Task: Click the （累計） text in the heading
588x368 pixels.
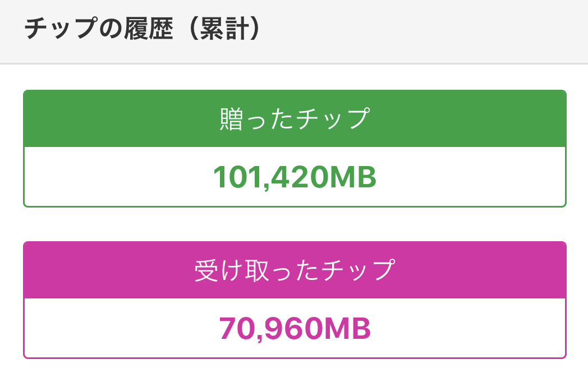Action: point(223,30)
